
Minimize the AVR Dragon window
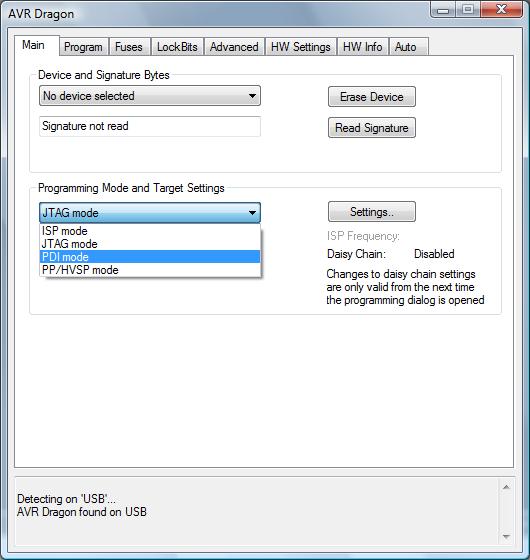[443, 10]
